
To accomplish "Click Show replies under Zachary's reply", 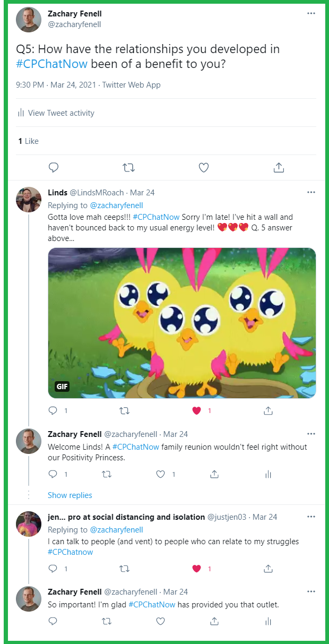I will coord(70,495).
